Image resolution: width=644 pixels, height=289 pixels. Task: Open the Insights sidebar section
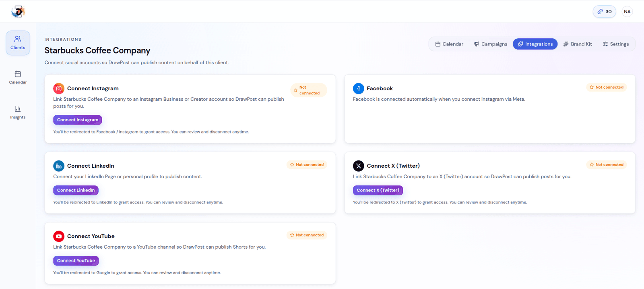tap(18, 112)
